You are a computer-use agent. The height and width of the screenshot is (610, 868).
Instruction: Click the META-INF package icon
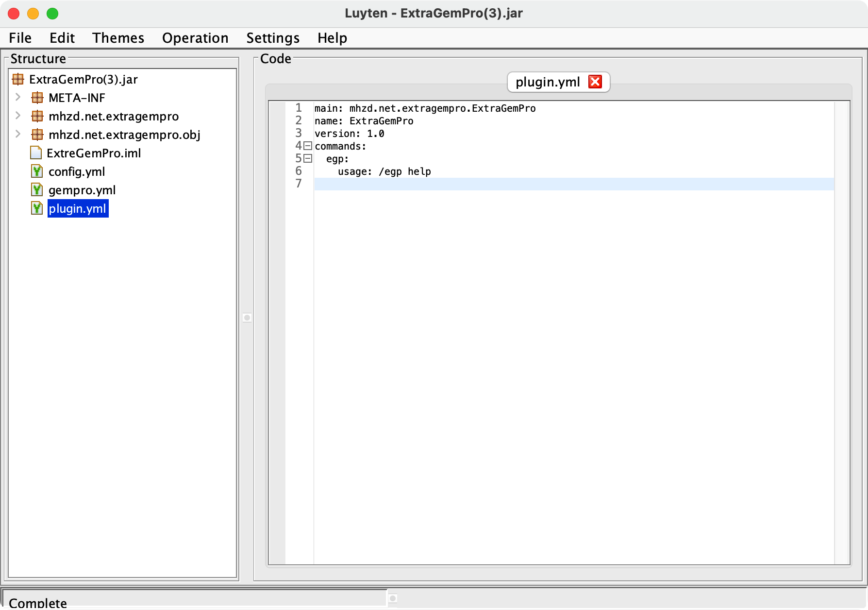(x=37, y=98)
